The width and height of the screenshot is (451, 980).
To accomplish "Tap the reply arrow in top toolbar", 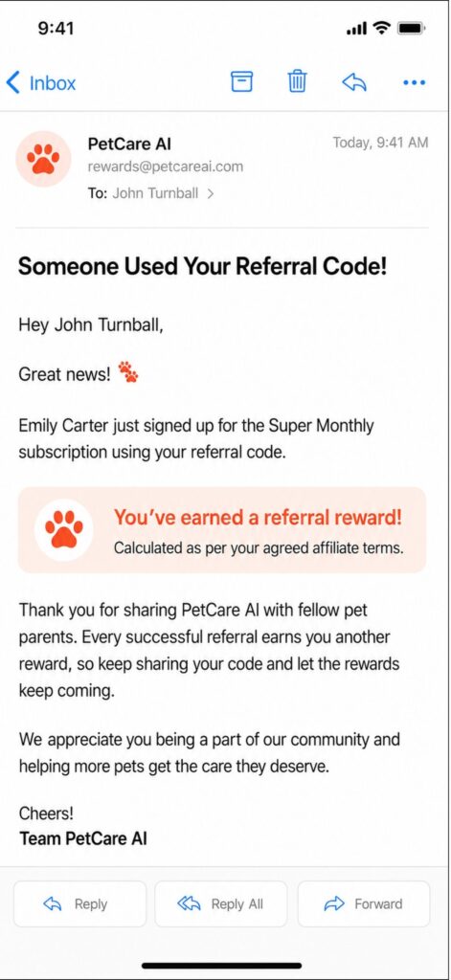I will click(354, 82).
